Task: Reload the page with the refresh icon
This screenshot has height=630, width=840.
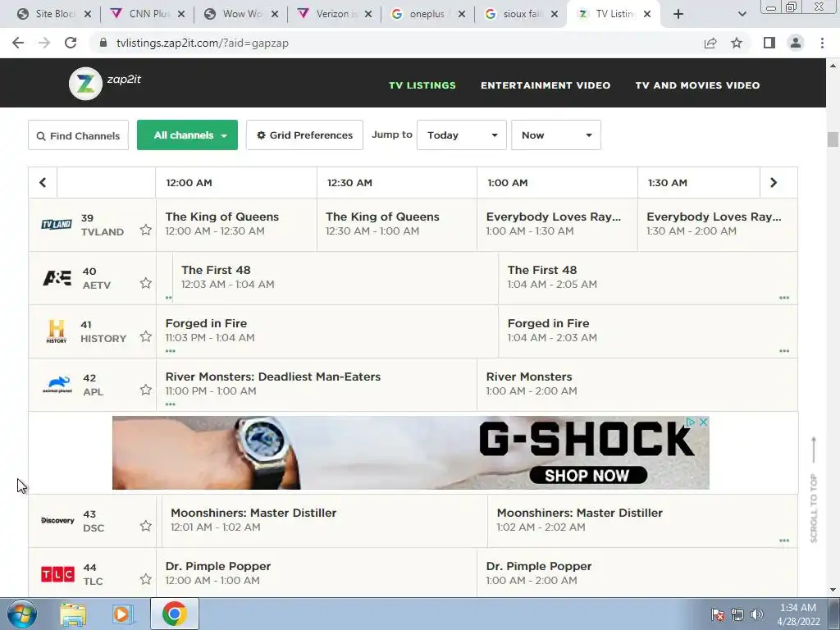Action: (71, 43)
